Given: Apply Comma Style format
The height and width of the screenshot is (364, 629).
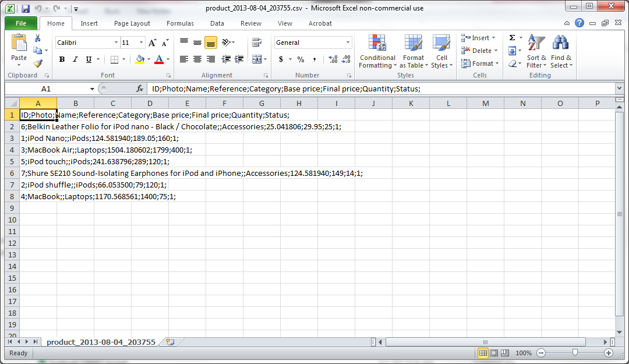Looking at the screenshot, I should click(314, 59).
